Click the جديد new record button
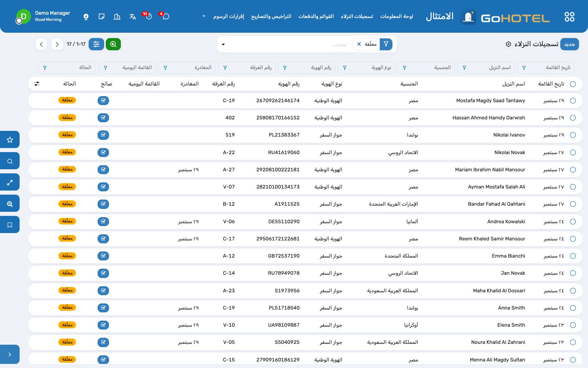The height and width of the screenshot is (368, 588). click(569, 44)
